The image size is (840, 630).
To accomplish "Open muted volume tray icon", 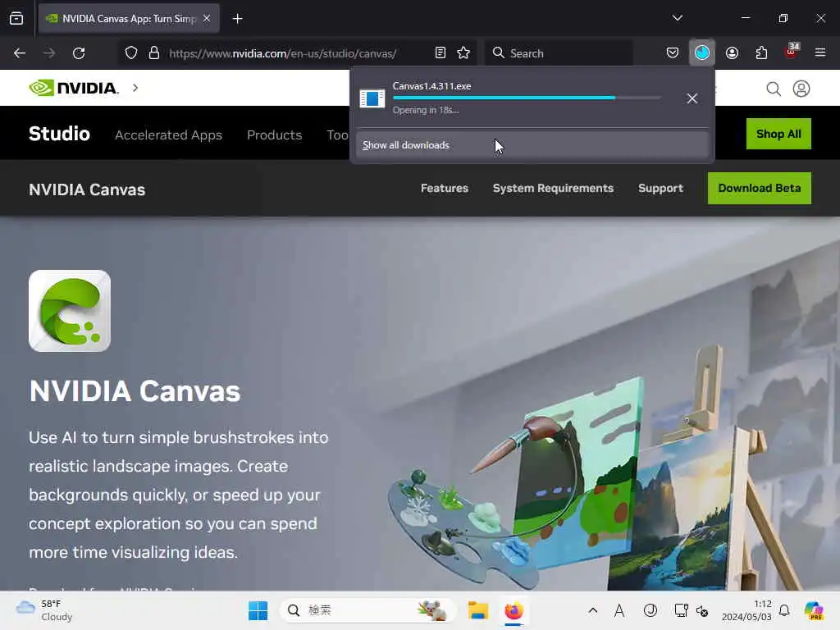I will pos(702,610).
